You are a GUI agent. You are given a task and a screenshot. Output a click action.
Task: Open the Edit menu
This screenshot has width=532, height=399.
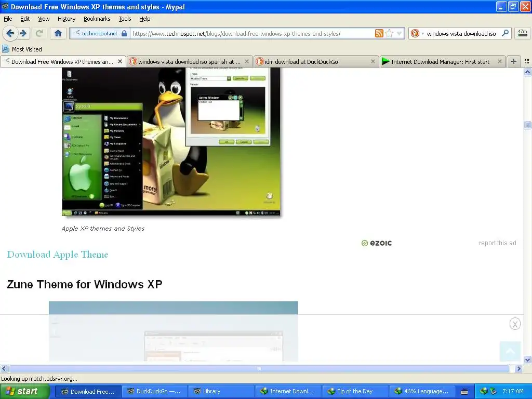point(25,19)
